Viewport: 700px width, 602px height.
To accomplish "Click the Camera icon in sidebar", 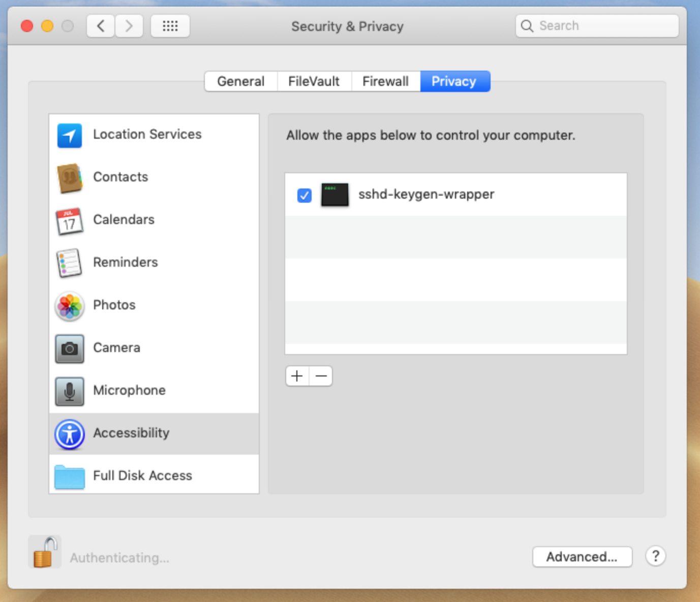I will (70, 348).
